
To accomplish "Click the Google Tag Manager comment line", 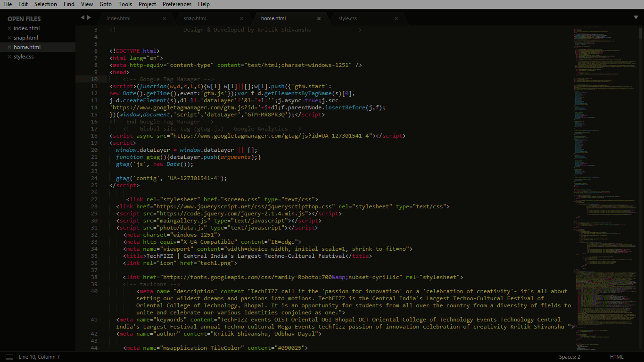I will (x=168, y=79).
